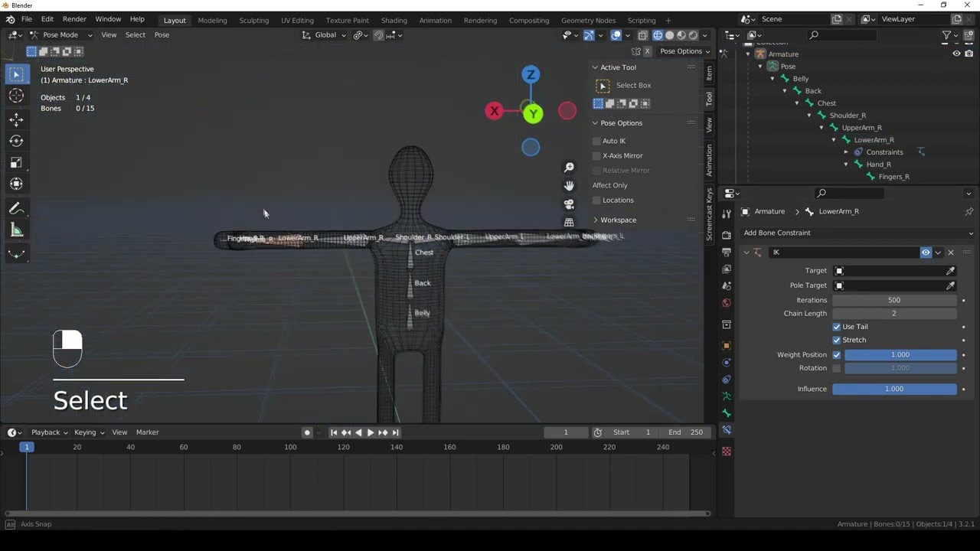Image resolution: width=980 pixels, height=551 pixels.
Task: Activate the Transform tool
Action: pos(16,184)
